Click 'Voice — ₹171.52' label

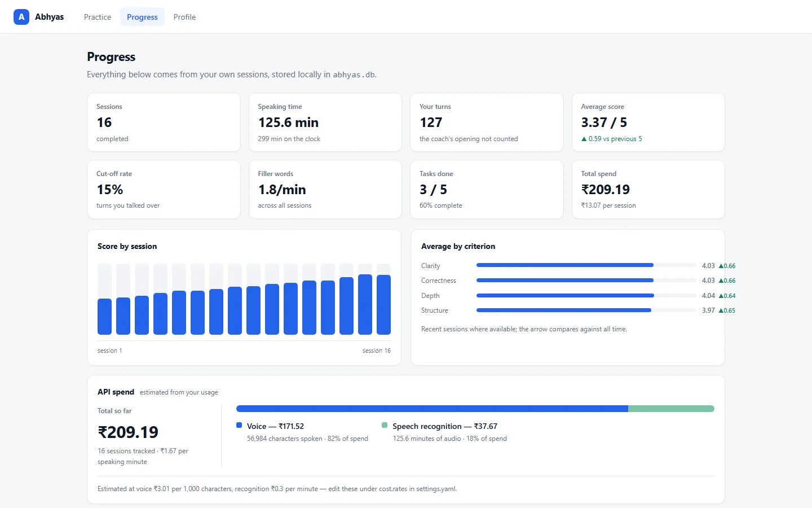tap(275, 426)
